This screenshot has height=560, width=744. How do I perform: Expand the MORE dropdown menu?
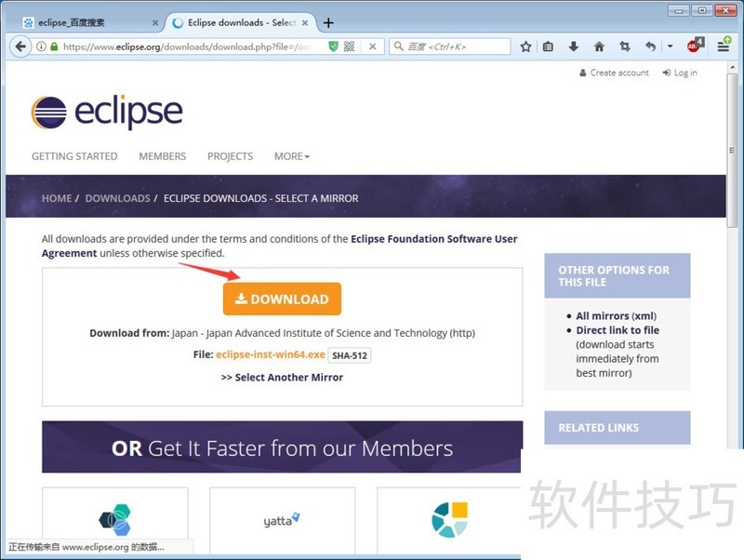292,156
